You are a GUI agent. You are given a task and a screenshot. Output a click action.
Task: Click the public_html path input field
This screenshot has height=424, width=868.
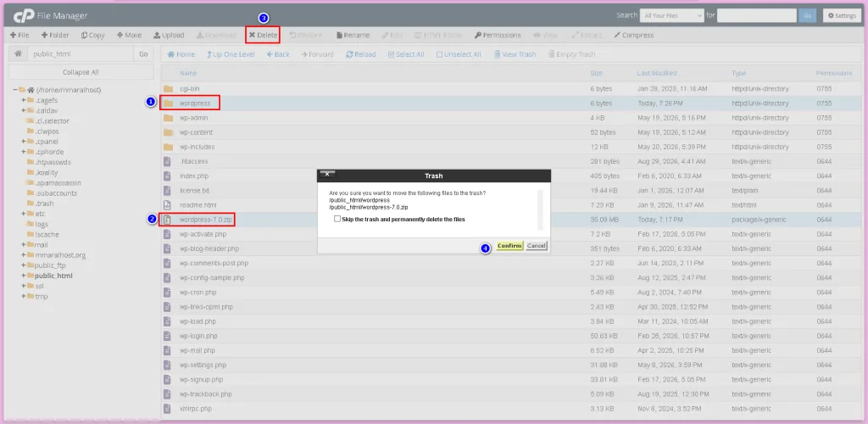coord(81,53)
